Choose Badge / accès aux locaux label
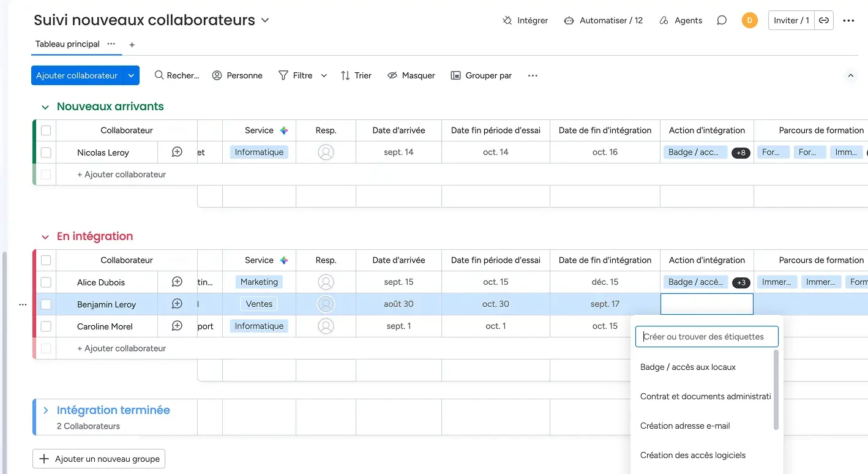Image resolution: width=868 pixels, height=474 pixels. point(688,367)
